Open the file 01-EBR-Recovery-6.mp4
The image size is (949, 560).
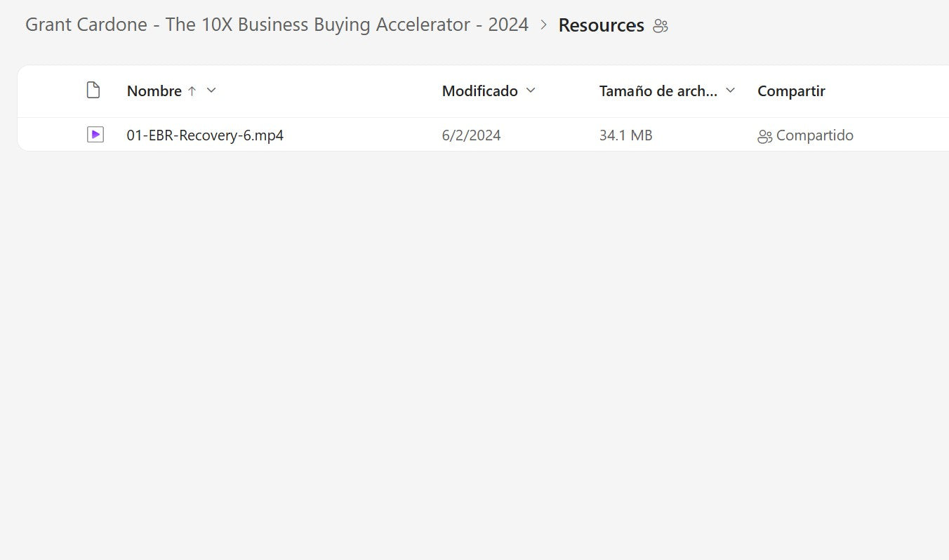tap(205, 135)
